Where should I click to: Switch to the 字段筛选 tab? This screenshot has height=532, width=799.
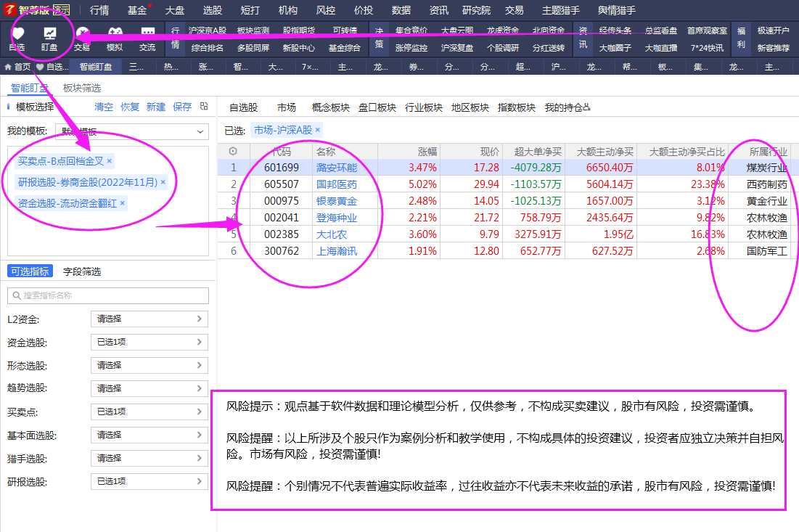click(82, 271)
